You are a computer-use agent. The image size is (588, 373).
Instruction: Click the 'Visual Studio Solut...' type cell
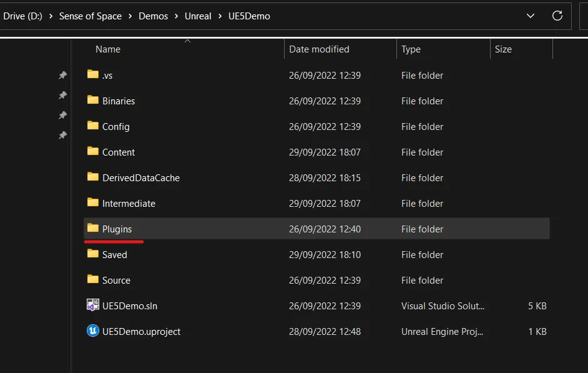pyautogui.click(x=443, y=306)
